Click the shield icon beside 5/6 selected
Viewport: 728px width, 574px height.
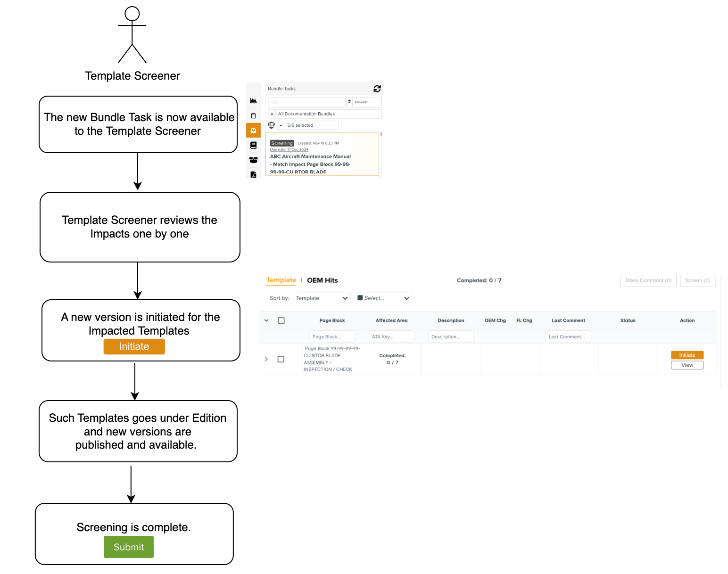[272, 125]
